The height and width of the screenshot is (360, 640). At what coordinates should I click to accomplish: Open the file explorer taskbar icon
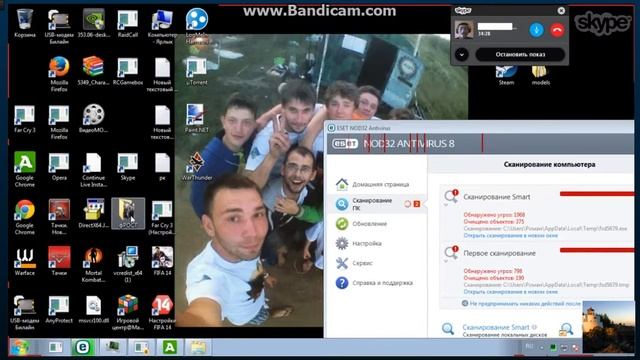[198, 347]
